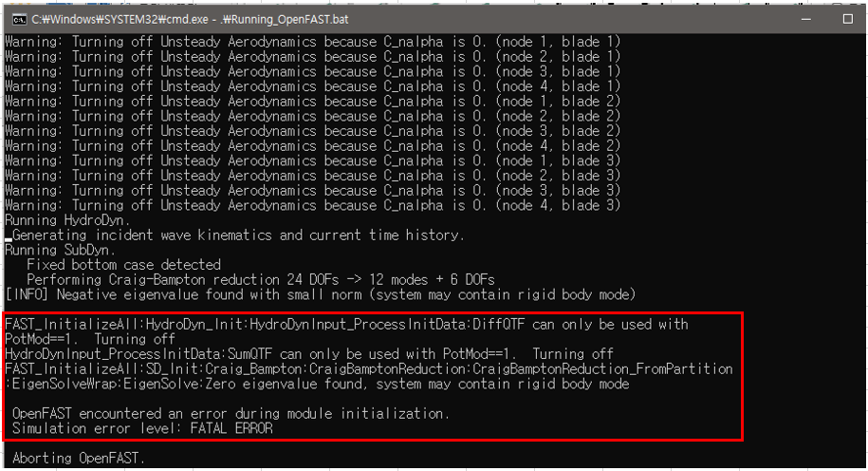Click the 'PotMod==1. Turning off' line
Image resolution: width=868 pixels, height=471 pixels.
[x=90, y=339]
